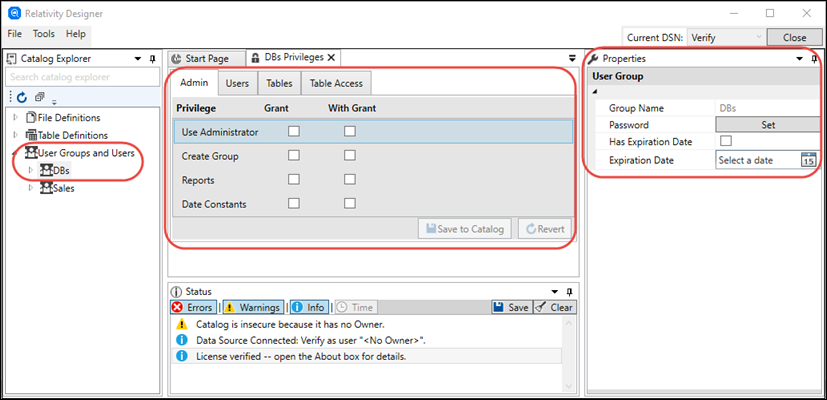Click Save to Catalog button
This screenshot has width=827, height=400.
(465, 229)
